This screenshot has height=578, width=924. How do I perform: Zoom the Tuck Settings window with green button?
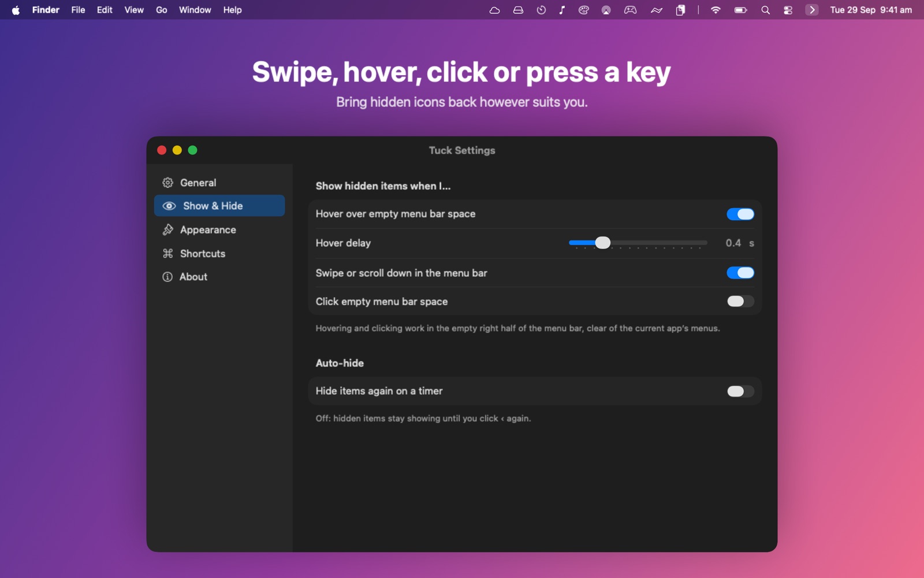coord(193,150)
